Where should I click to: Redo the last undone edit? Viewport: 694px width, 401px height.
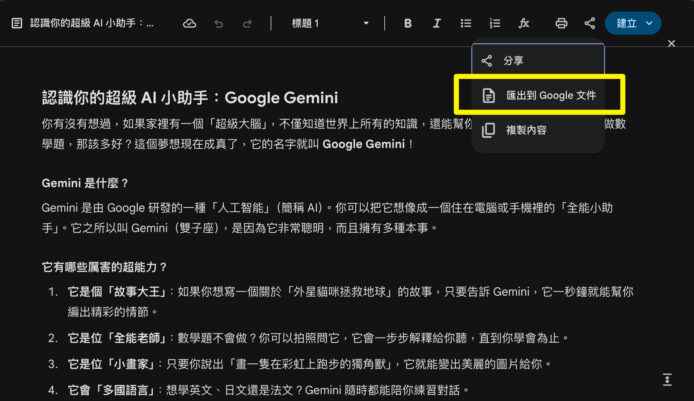[x=247, y=23]
